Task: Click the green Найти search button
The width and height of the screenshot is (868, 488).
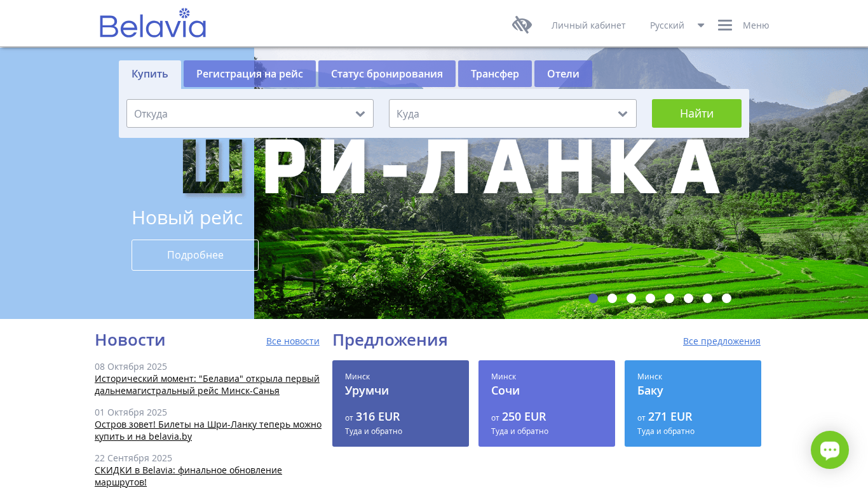Action: point(696,113)
